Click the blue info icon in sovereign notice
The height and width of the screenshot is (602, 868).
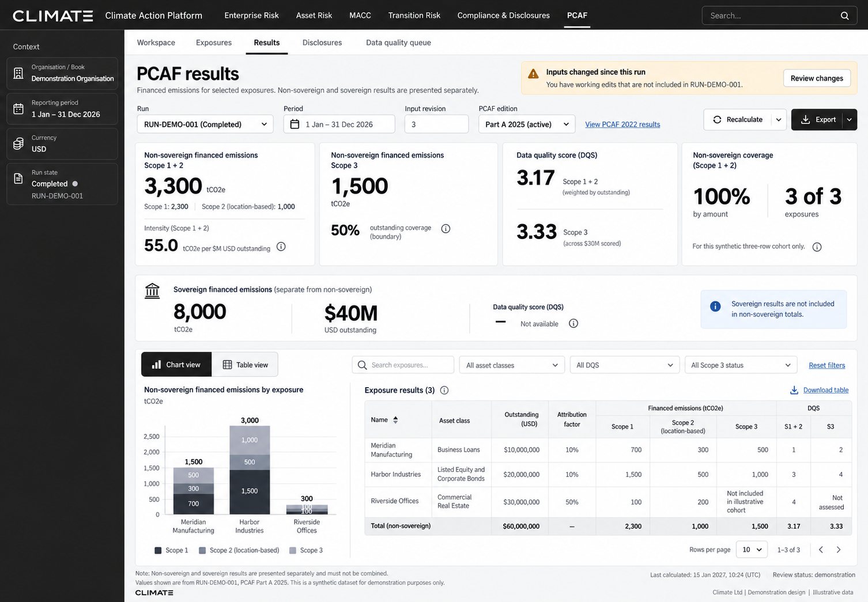click(x=715, y=306)
